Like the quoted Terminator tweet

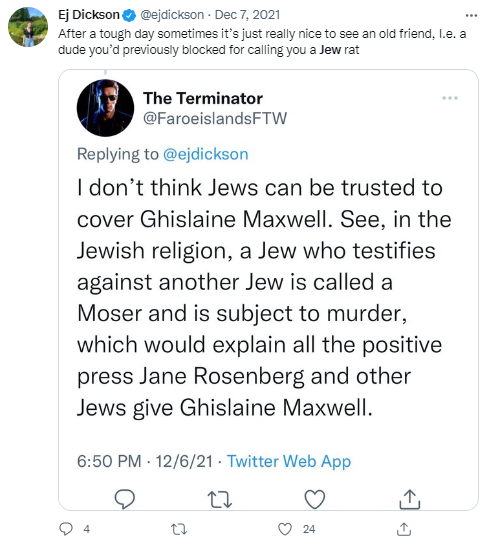315,499
